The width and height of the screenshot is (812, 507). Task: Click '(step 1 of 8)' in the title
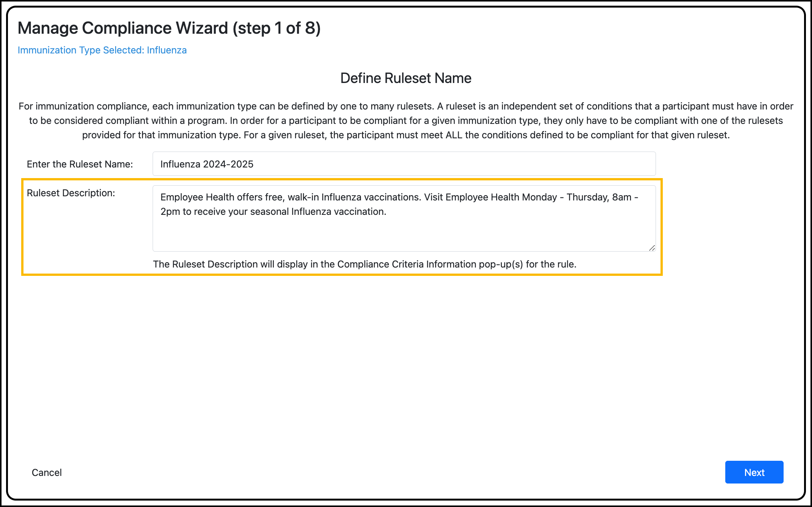276,28
